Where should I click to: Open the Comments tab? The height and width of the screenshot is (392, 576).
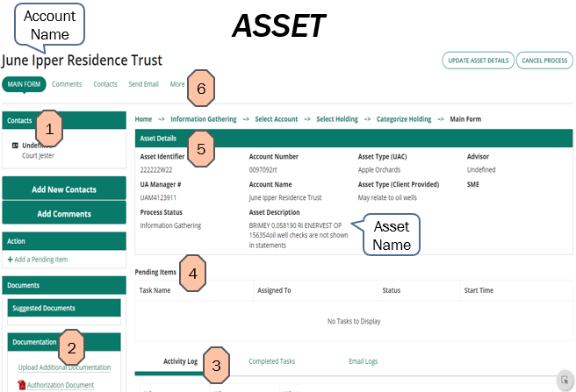coord(67,84)
